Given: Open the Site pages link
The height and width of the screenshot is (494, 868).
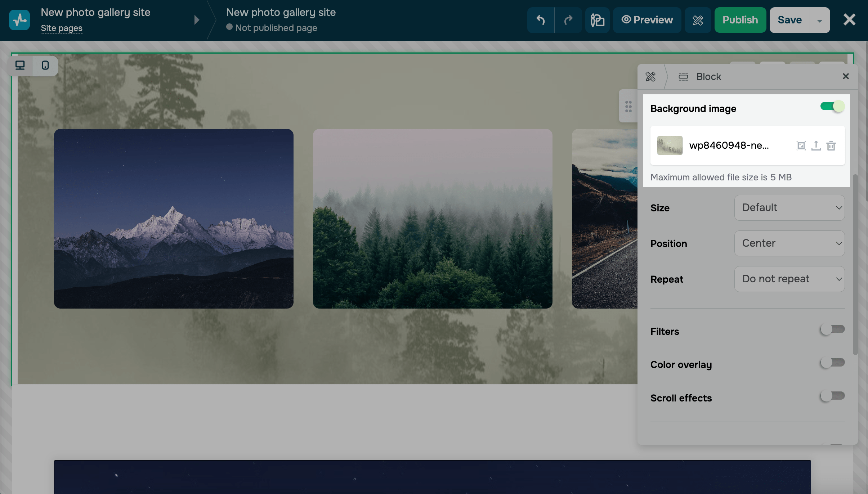Looking at the screenshot, I should pyautogui.click(x=62, y=28).
